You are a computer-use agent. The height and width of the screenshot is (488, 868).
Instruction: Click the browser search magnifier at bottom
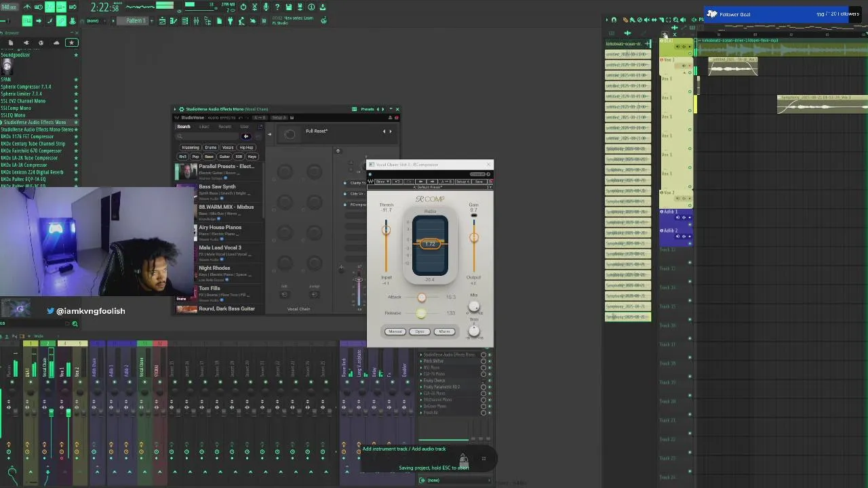point(75,324)
